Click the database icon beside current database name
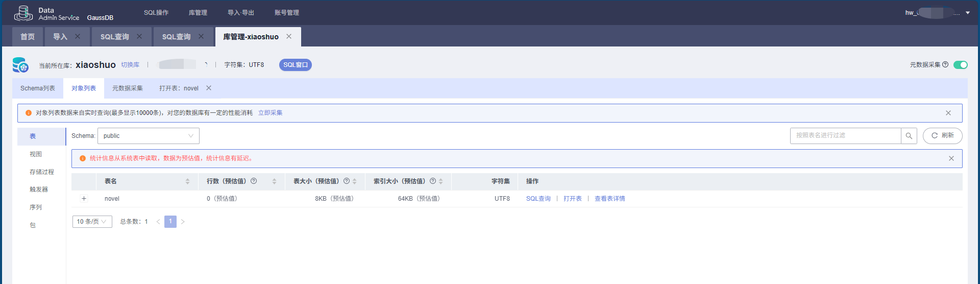 point(20,65)
